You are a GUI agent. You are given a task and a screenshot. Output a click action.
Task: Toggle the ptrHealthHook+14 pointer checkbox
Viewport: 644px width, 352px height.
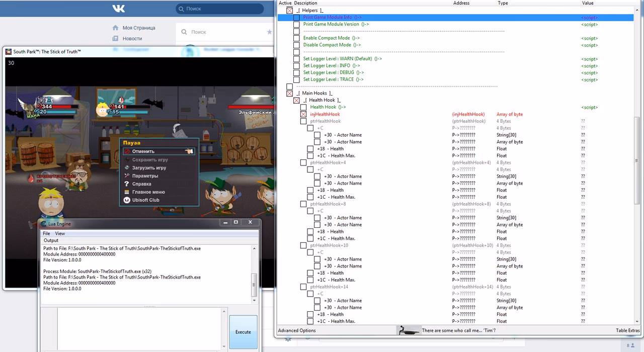[x=303, y=287]
